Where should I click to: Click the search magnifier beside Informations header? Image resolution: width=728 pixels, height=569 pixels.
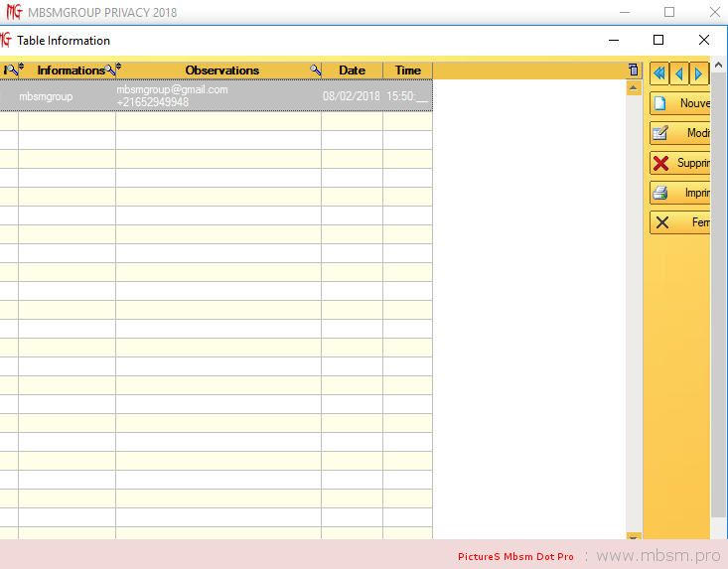click(111, 70)
